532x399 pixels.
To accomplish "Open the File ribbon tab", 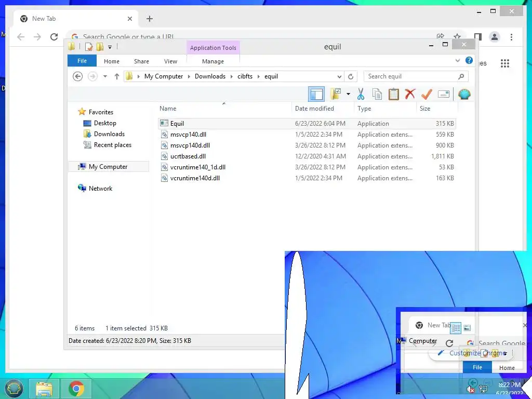I will (x=82, y=61).
